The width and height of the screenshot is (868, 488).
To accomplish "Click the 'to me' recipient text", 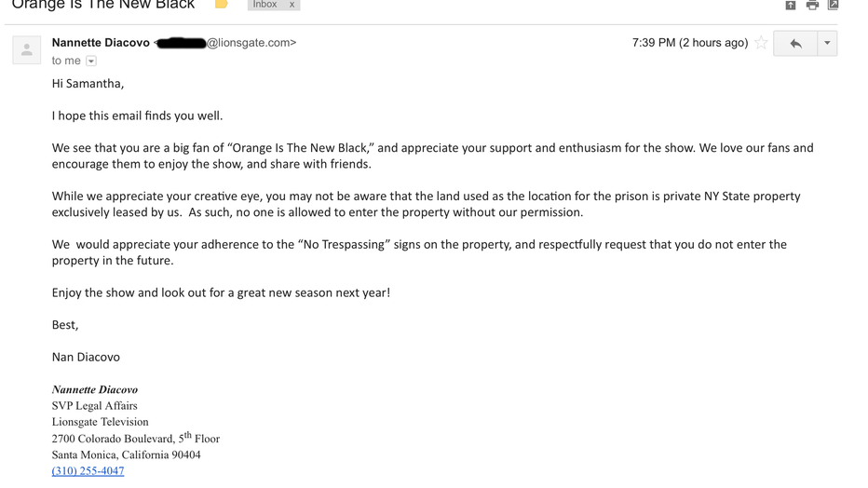I will point(66,61).
